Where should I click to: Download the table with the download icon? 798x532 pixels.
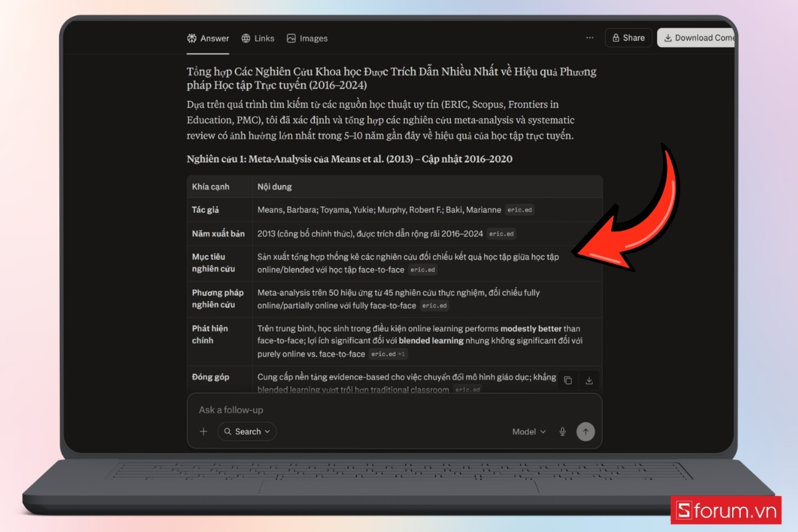pos(589,380)
